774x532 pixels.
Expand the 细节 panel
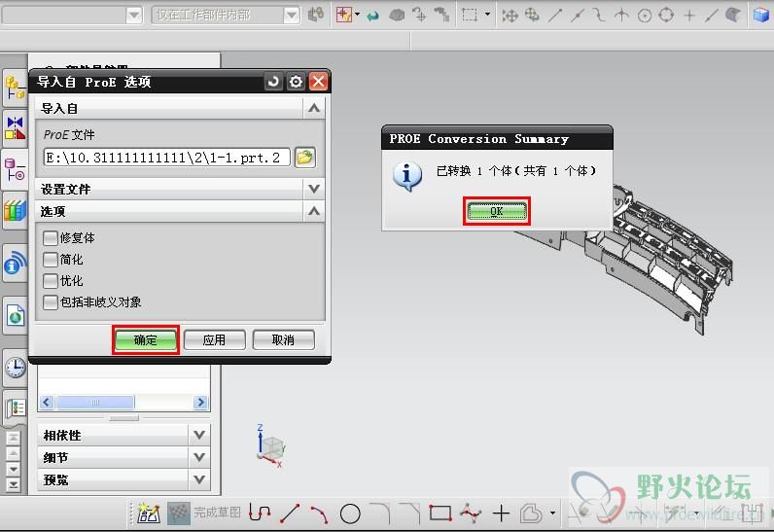tap(199, 457)
